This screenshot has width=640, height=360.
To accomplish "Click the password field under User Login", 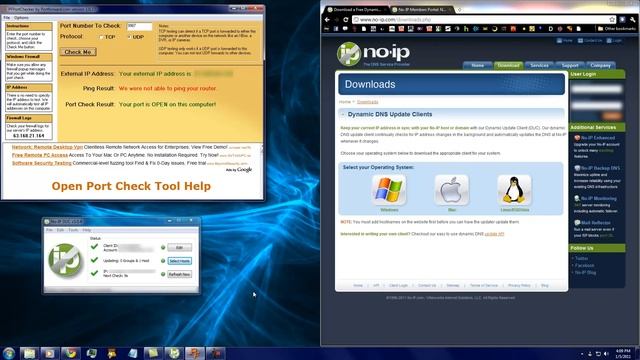I will click(596, 105).
